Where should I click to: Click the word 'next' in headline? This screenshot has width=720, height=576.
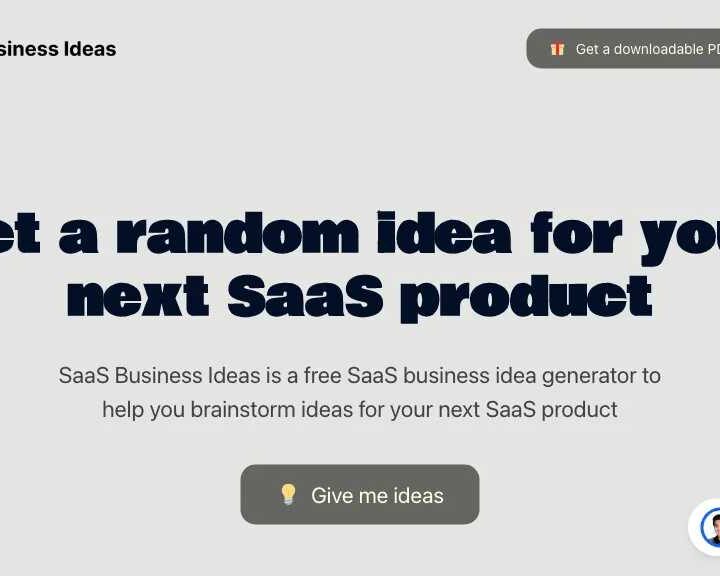[138, 295]
